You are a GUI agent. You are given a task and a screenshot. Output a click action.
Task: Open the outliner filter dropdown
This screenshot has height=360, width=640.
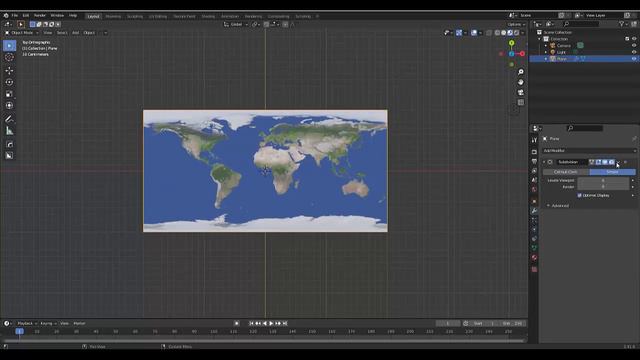click(x=623, y=24)
